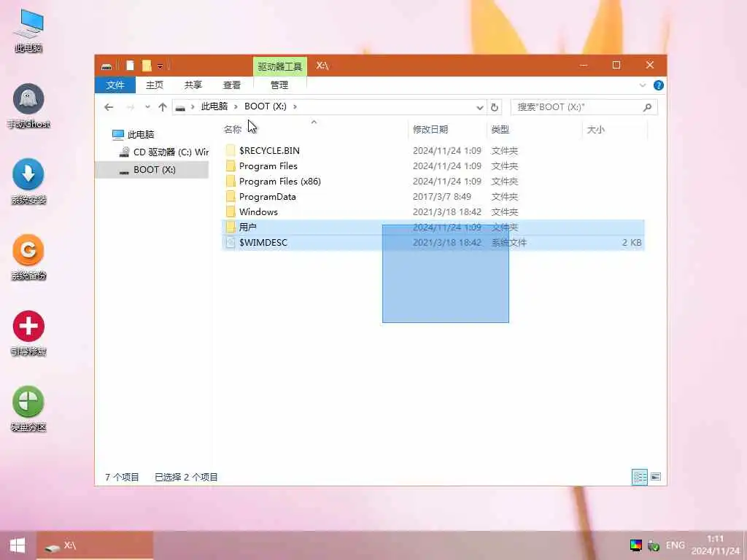Viewport: 747px width, 560px height.
Task: Click the search magnifier icon
Action: (648, 107)
